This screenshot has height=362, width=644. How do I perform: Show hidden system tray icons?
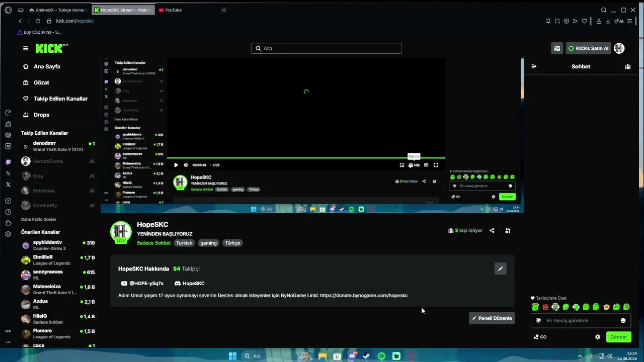point(580,356)
